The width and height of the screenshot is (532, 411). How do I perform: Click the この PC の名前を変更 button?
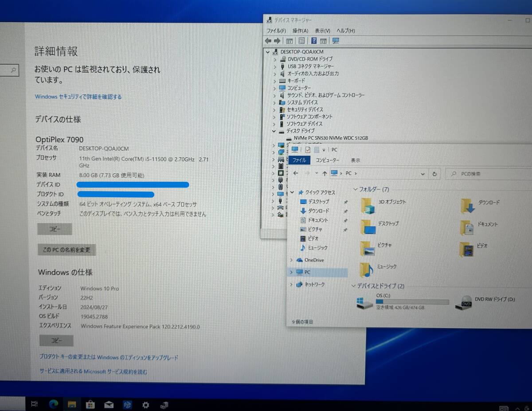(x=66, y=250)
